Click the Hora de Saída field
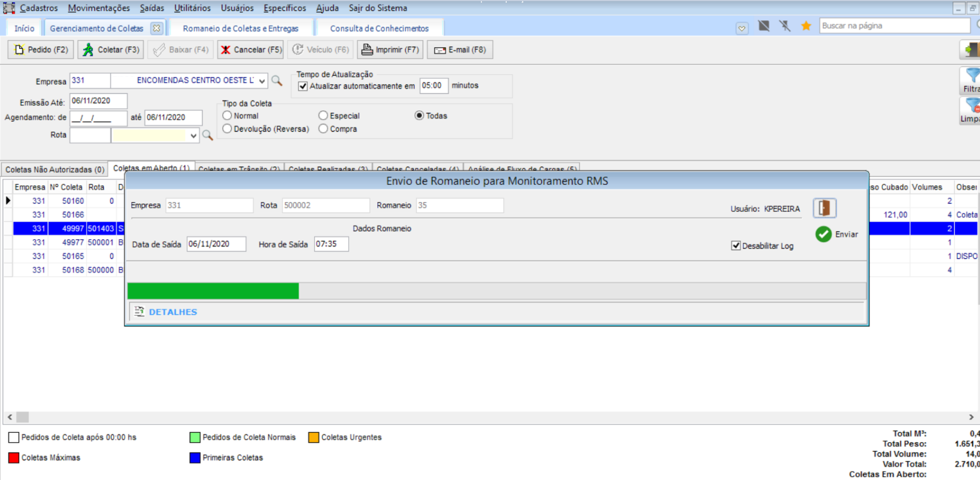Screen dimensions: 980x480 332,244
